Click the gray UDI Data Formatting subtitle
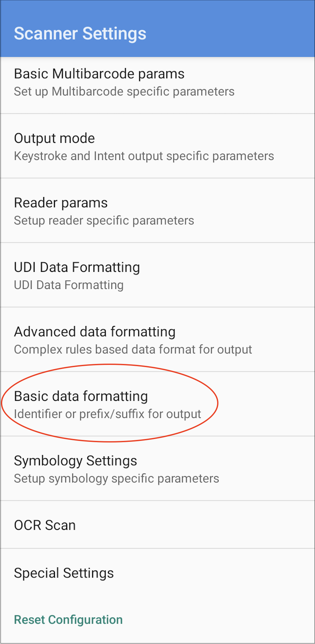315x644 pixels. (68, 285)
